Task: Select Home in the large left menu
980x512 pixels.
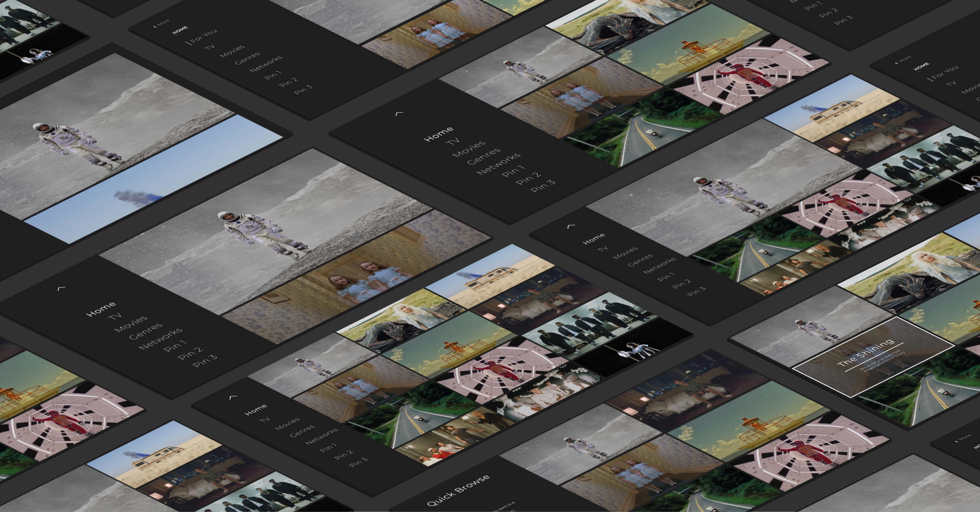Action: click(101, 309)
